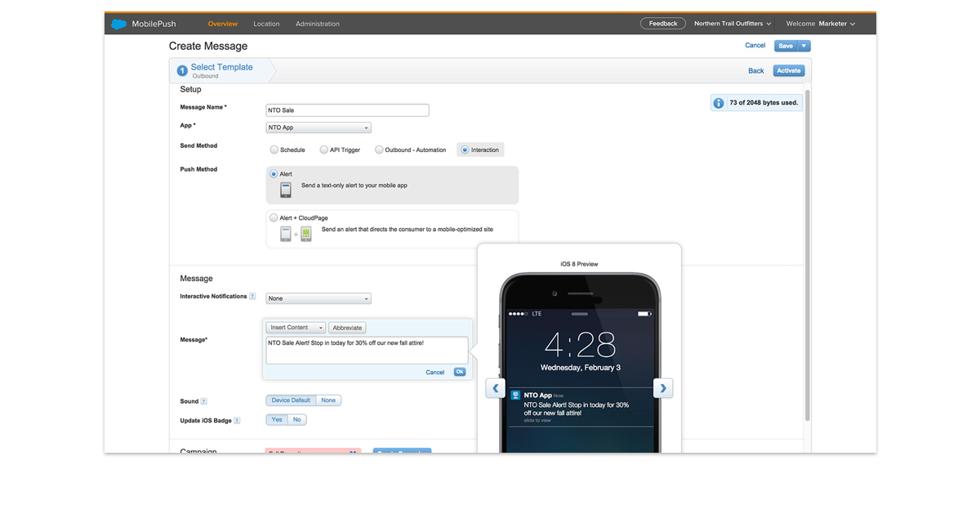Click the '73 of 2048 bytes used.' text
980x523 pixels.
point(764,103)
